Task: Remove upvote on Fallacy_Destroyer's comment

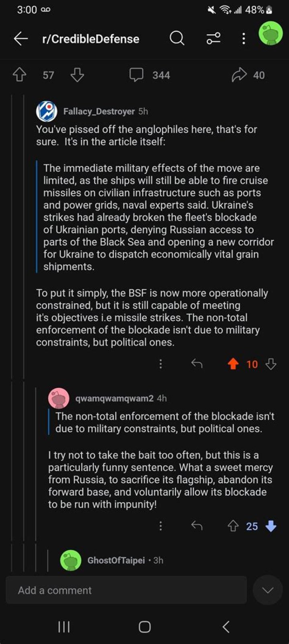Action: [x=233, y=364]
